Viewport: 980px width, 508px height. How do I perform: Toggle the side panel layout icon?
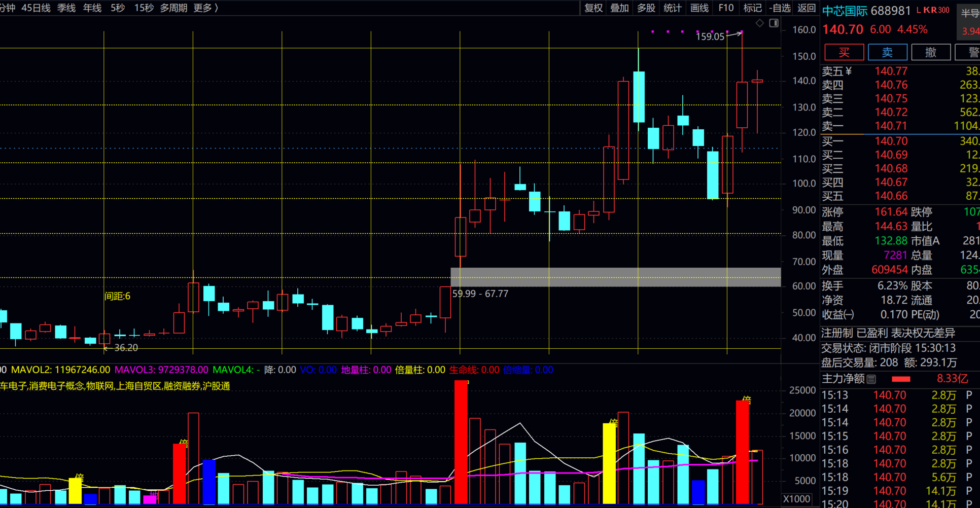pyautogui.click(x=774, y=23)
